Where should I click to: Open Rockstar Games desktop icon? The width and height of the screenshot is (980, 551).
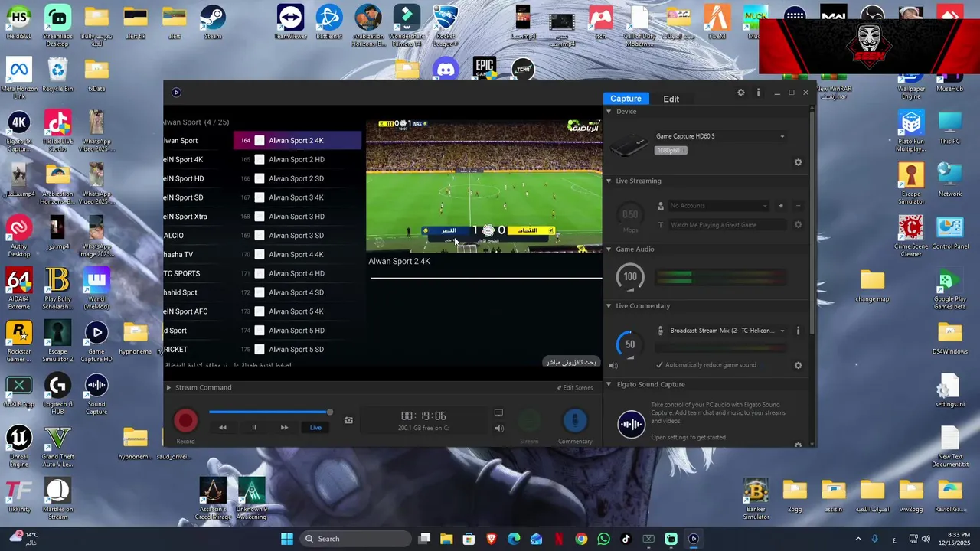19,341
